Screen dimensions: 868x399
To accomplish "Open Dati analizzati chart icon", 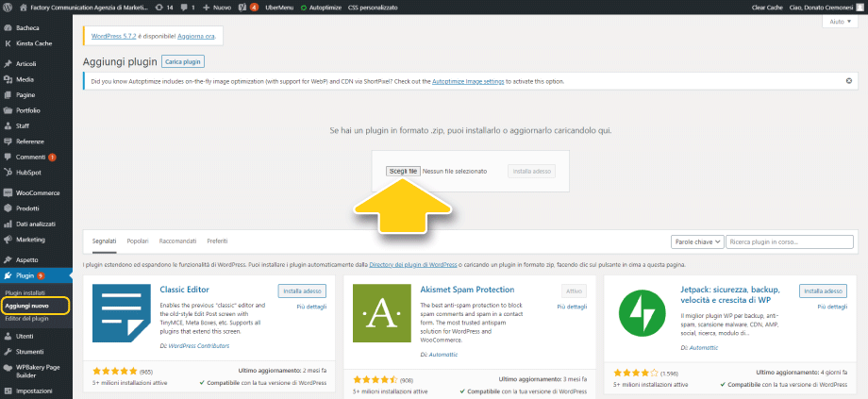I will pos(8,224).
